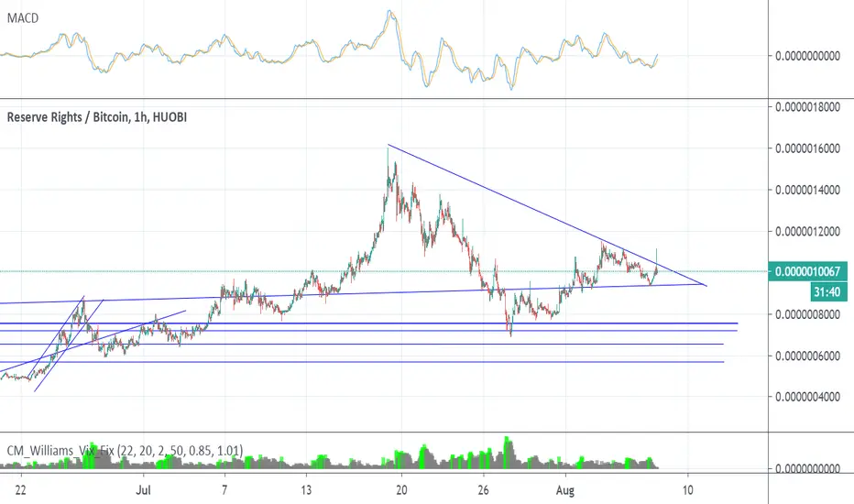Screen dimensions: 854x504
Task: Click price axis label 0.0000016000
Action: (807, 148)
